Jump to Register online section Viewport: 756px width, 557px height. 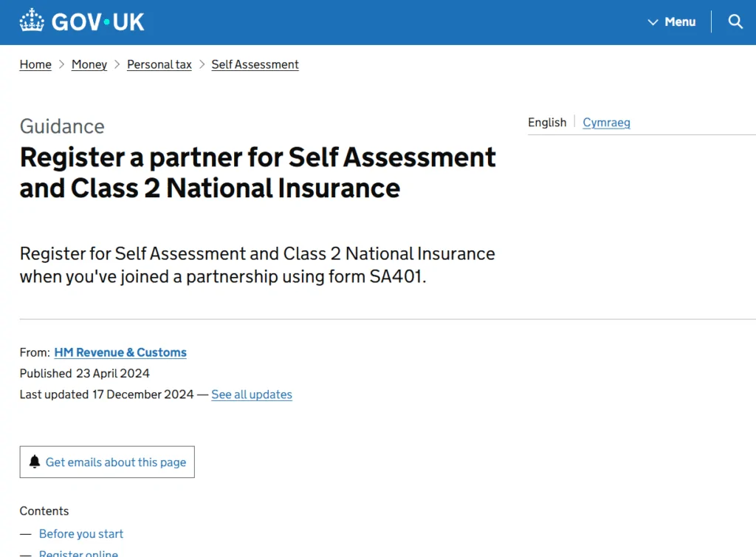(78, 553)
